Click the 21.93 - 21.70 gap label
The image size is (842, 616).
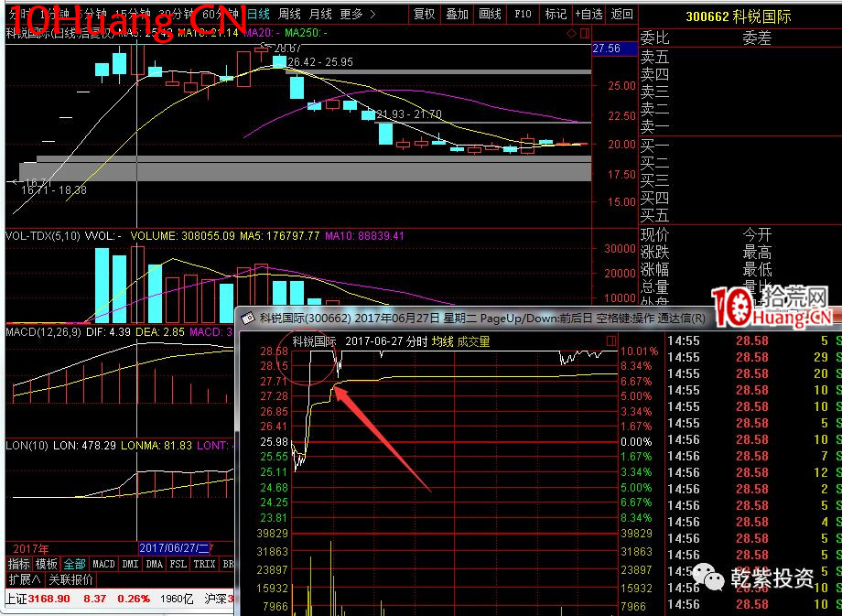pos(409,113)
